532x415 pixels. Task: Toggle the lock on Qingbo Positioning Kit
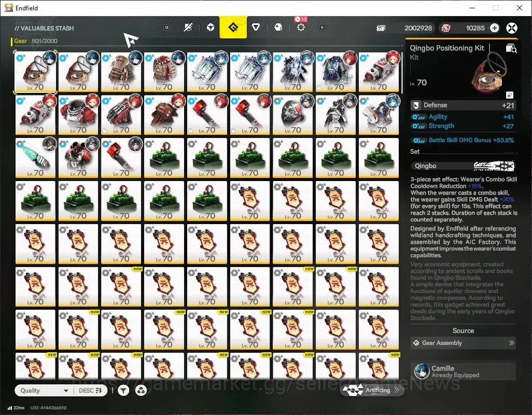pyautogui.click(x=509, y=95)
